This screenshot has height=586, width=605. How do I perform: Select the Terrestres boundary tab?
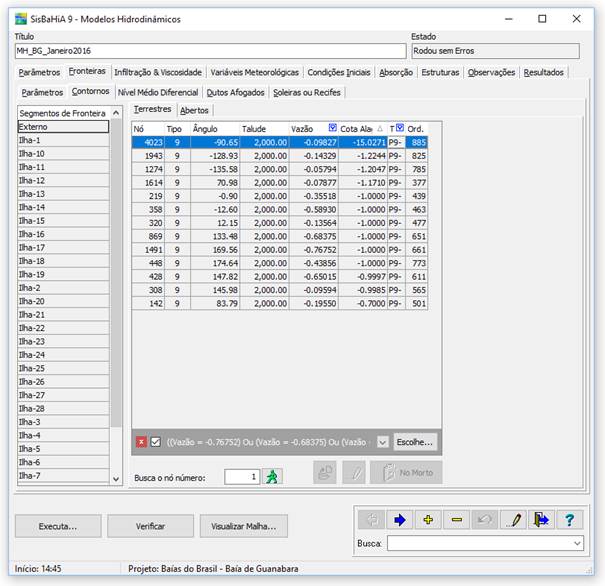click(152, 109)
